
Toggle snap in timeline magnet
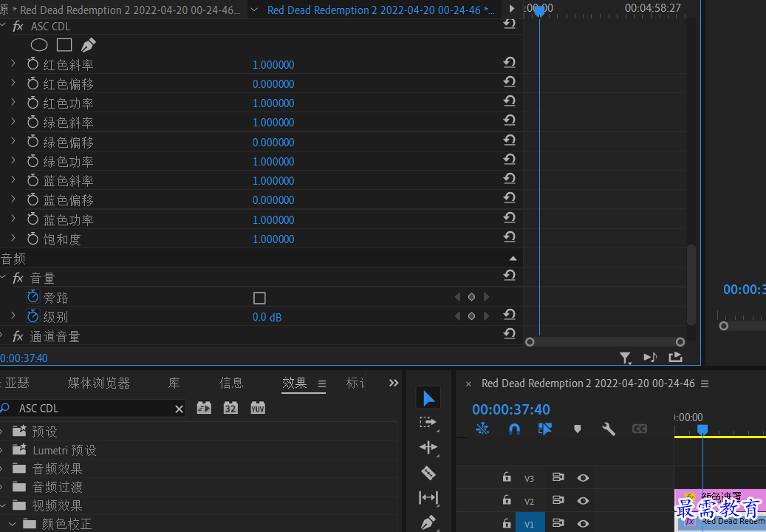coord(514,429)
